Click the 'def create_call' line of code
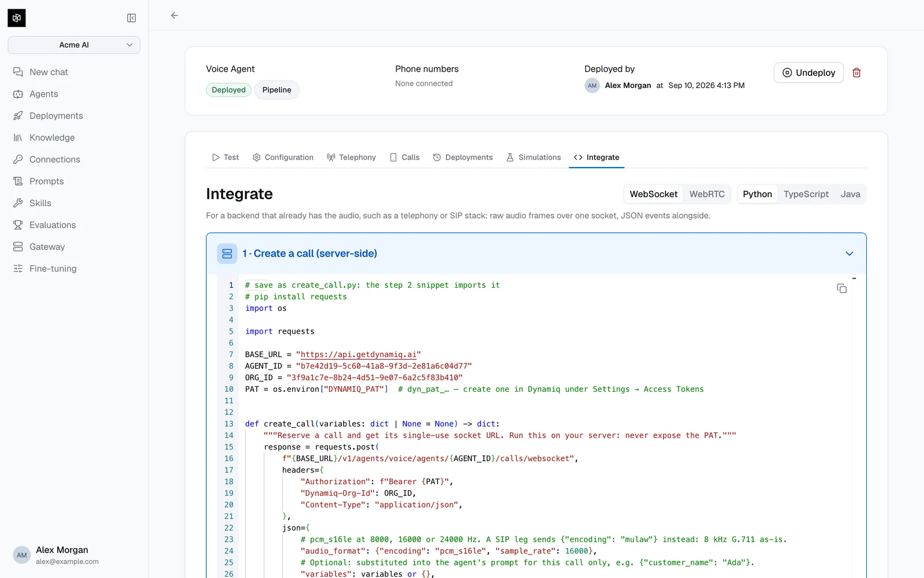The height and width of the screenshot is (578, 924). tap(372, 424)
